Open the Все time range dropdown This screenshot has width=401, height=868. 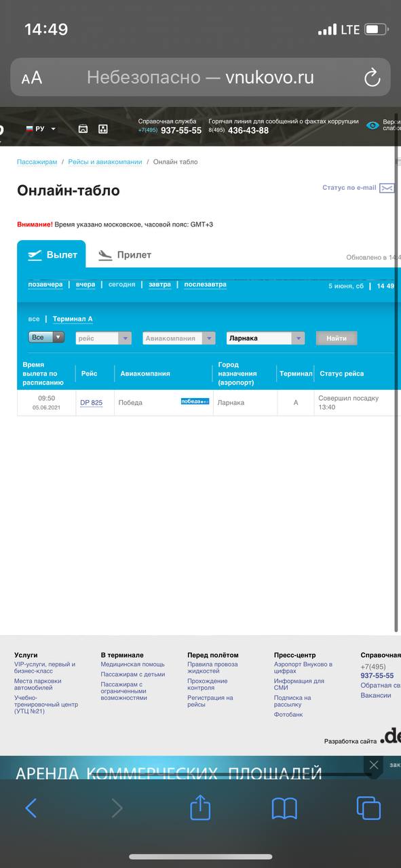(46, 337)
